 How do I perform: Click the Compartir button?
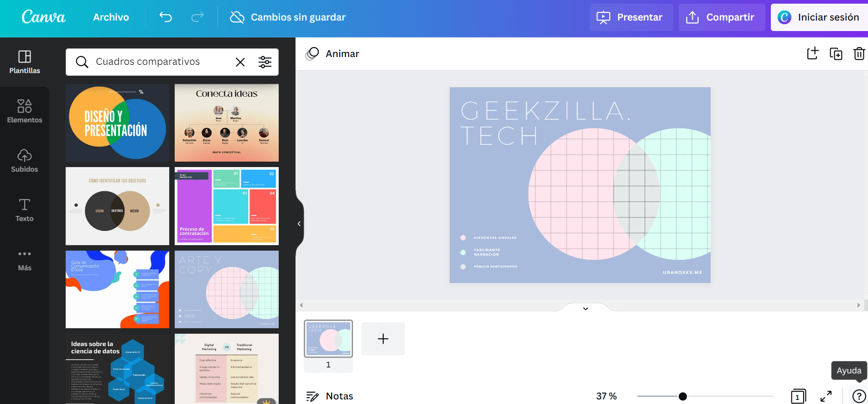pos(722,17)
